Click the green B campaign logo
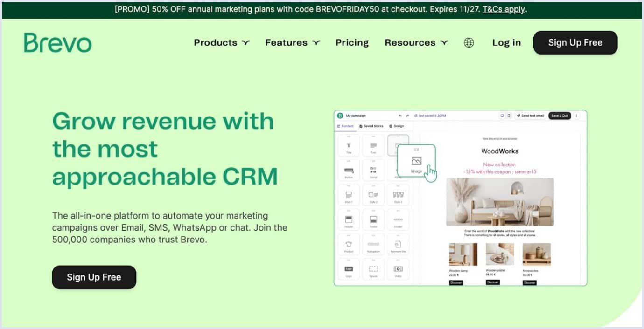The height and width of the screenshot is (329, 644). tap(340, 116)
